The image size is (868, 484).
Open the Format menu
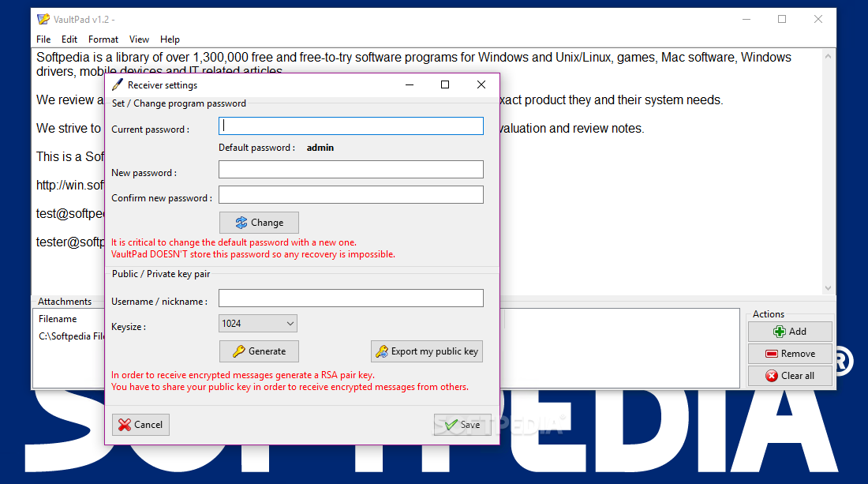(x=103, y=39)
